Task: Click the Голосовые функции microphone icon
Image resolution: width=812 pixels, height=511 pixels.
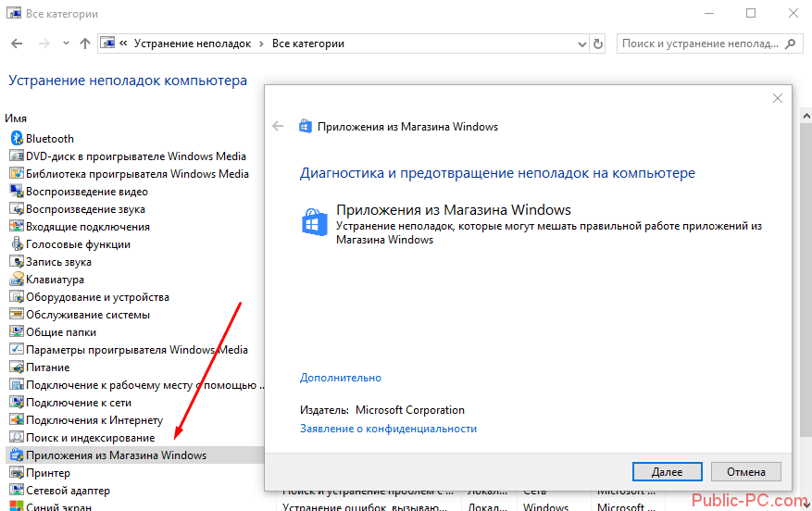Action: (17, 243)
